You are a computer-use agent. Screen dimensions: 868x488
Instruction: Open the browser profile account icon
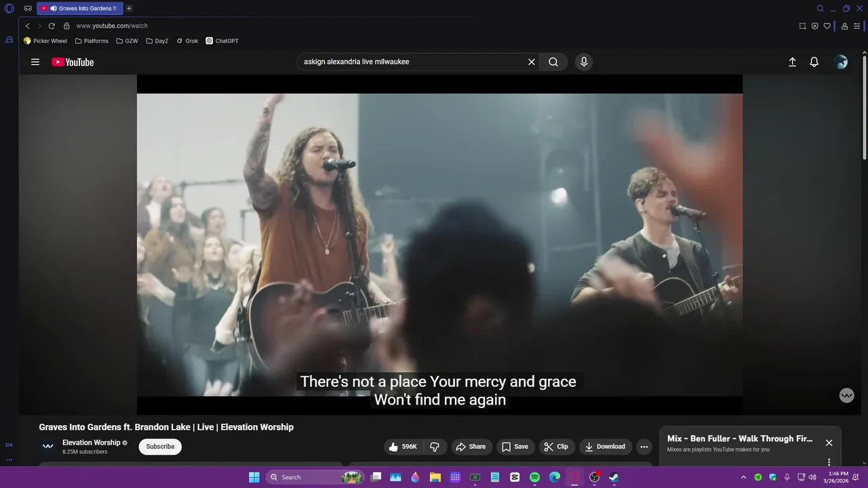[x=844, y=26]
